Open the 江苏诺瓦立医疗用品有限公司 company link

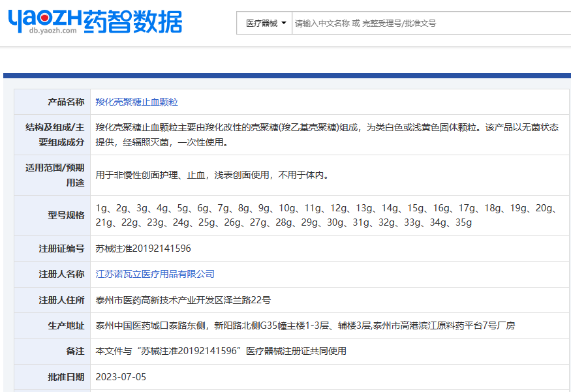click(x=155, y=274)
